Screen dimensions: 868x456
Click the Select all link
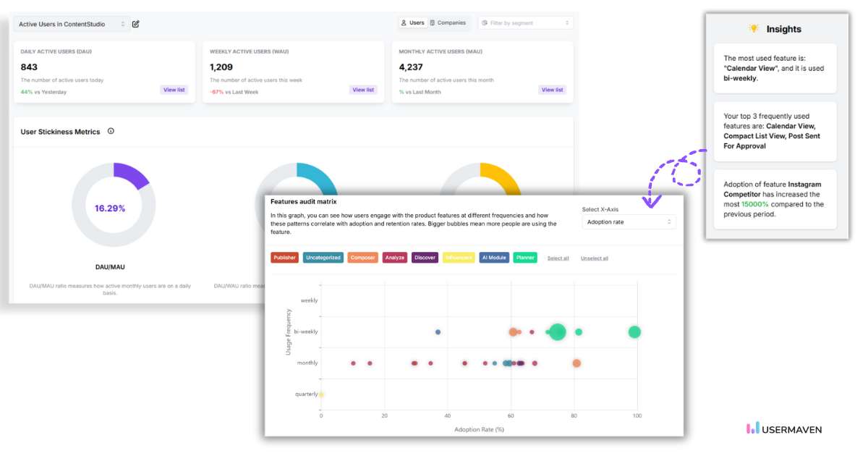[x=558, y=258]
